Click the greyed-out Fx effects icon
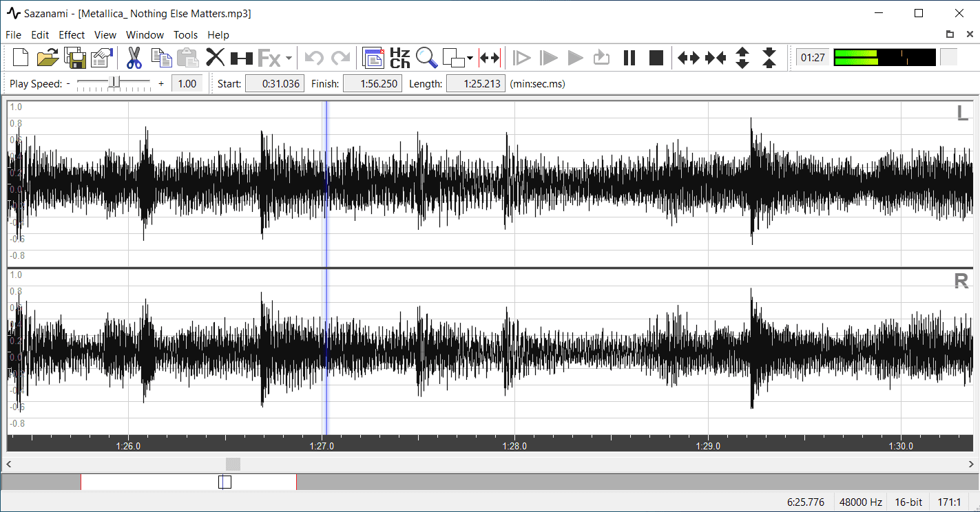 tap(269, 58)
